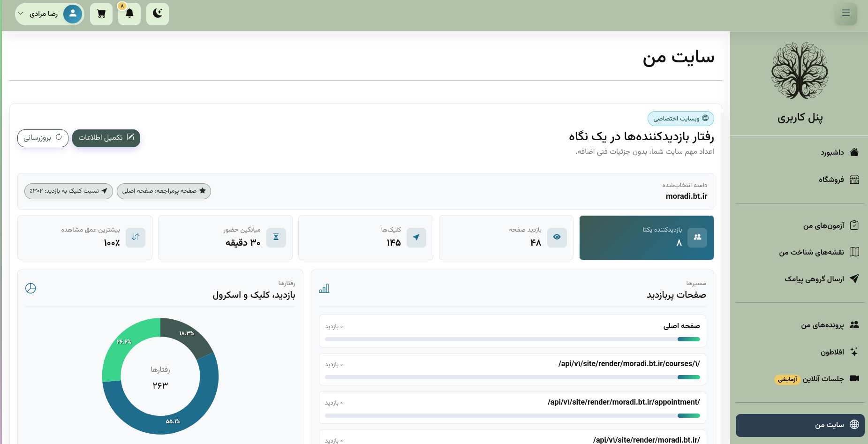The height and width of the screenshot is (444, 868).
Task: Click globe icon beside سایت من
Action: 854,424
